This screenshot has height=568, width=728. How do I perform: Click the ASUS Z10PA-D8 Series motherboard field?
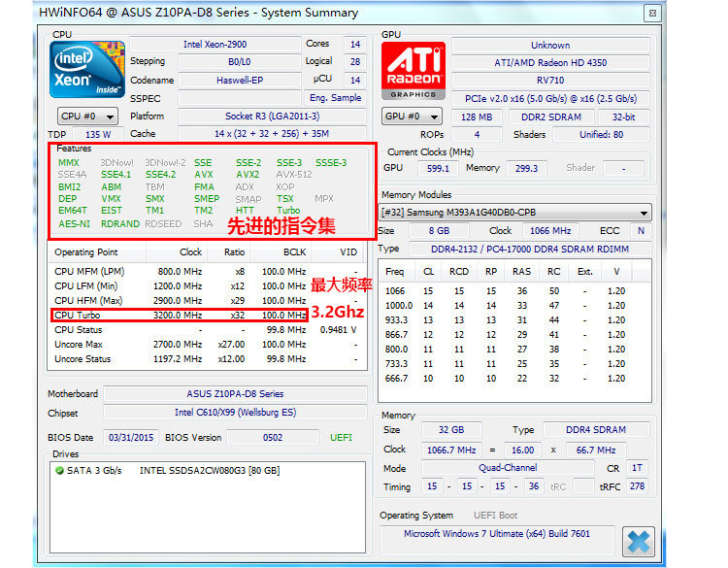(x=235, y=394)
